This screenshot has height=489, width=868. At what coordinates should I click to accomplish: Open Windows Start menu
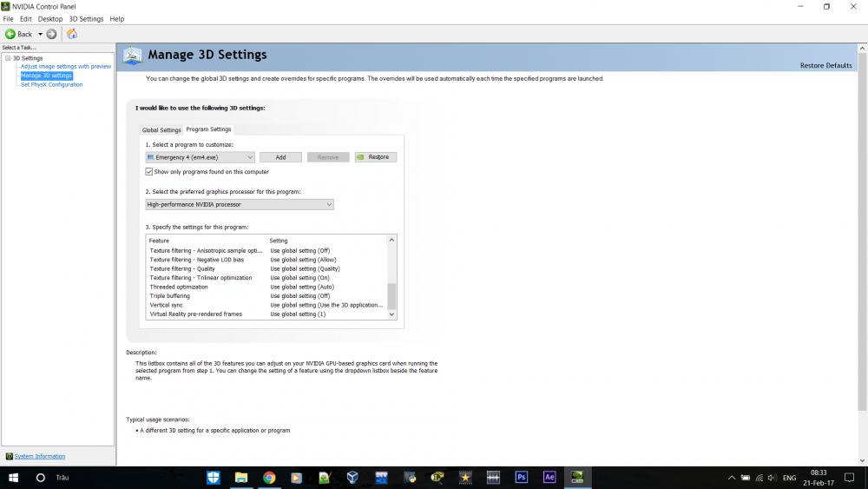(x=14, y=478)
